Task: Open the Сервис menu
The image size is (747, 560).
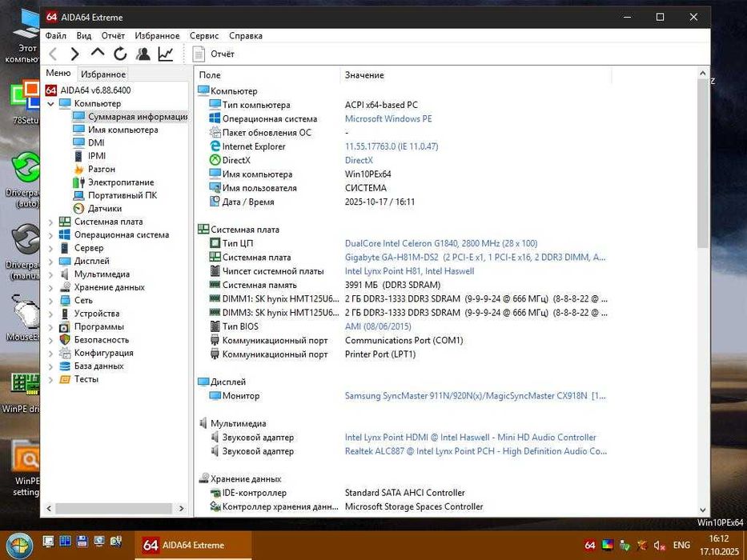Action: (204, 36)
